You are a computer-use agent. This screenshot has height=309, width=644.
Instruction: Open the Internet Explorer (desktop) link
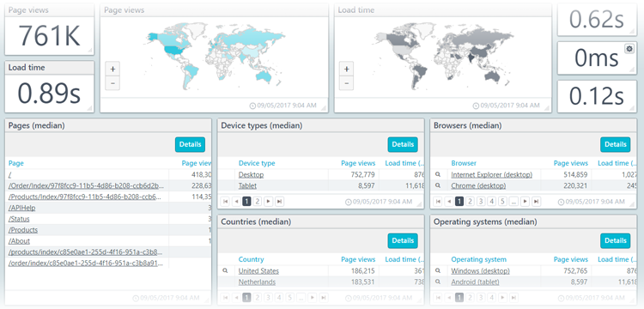(492, 175)
